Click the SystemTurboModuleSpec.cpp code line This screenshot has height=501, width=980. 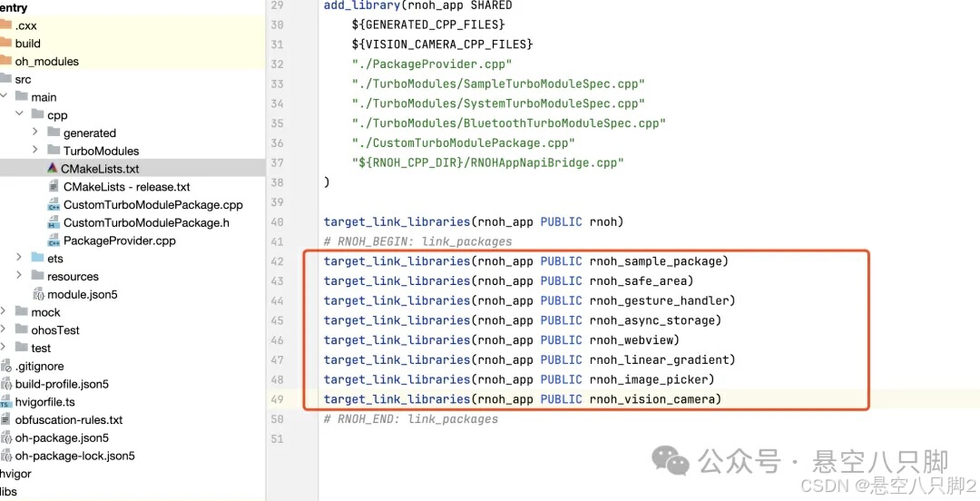[x=498, y=103]
